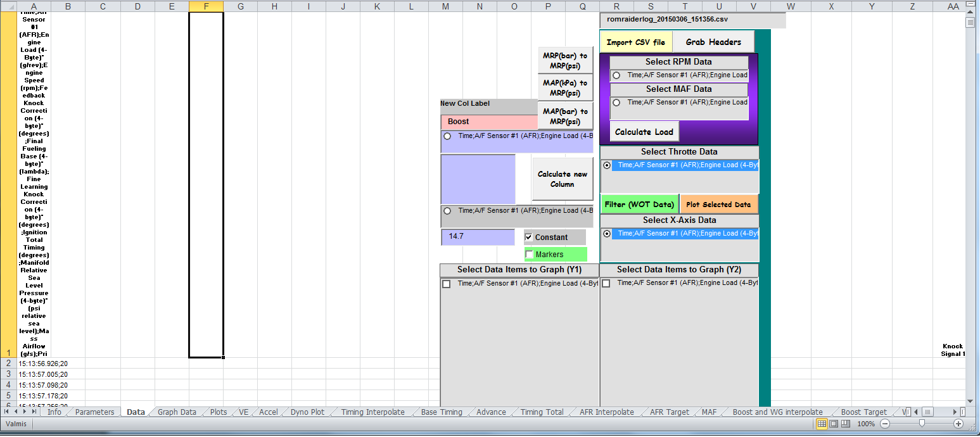This screenshot has width=980, height=437.
Task: Click the Calculate Load button
Action: (x=644, y=132)
